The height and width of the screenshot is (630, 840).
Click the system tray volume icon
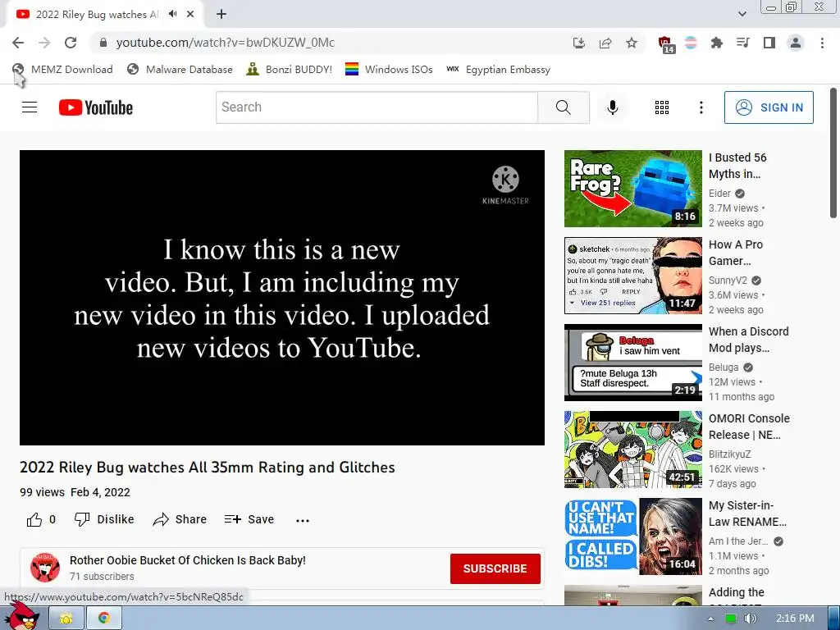pyautogui.click(x=751, y=619)
